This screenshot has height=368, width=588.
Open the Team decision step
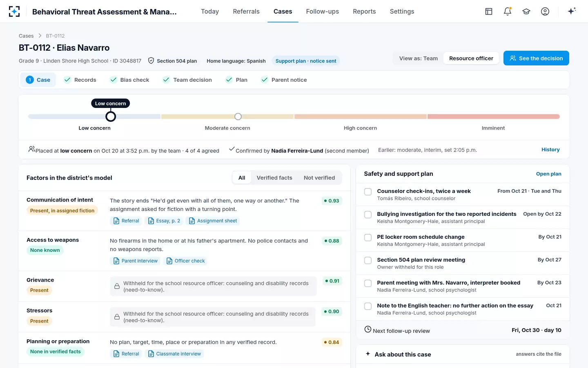(x=187, y=80)
